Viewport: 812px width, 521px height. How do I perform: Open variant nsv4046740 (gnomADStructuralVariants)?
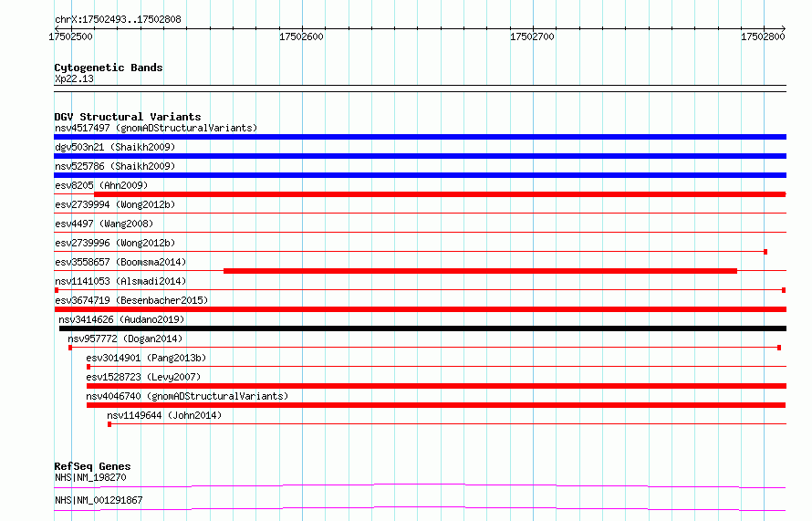pyautogui.click(x=187, y=396)
